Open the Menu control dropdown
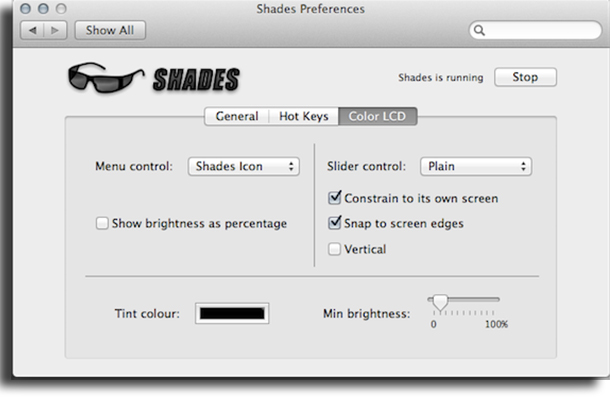 [244, 166]
